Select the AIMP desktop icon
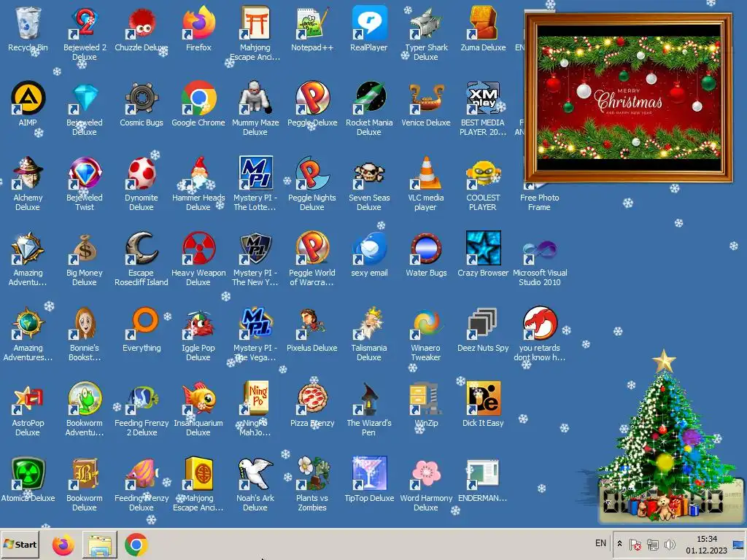747x560 pixels. (28, 98)
